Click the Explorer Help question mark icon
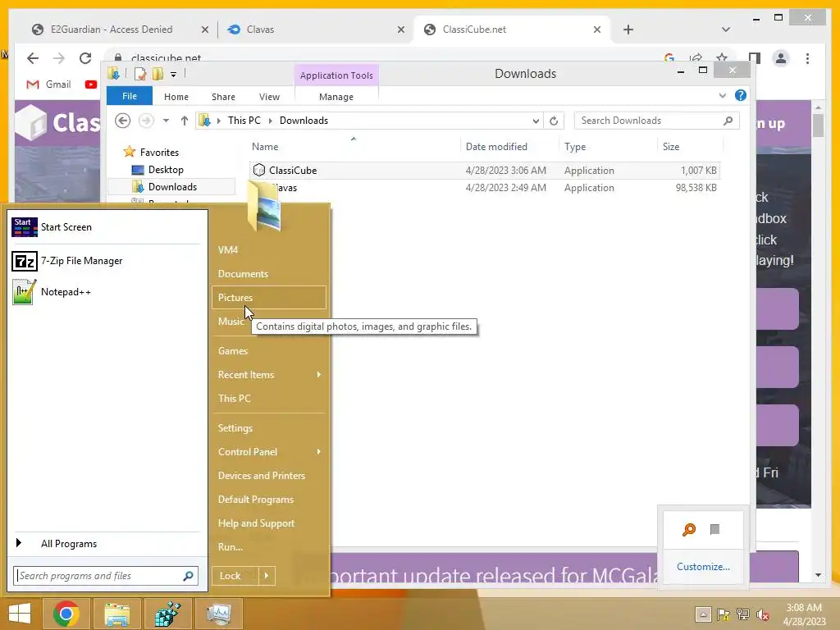Viewport: 840px width, 630px height. point(741,95)
